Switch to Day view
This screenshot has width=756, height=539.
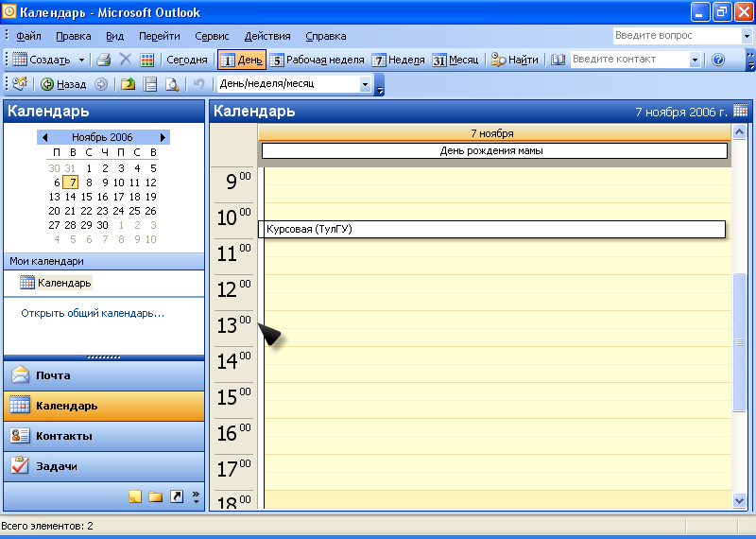click(242, 60)
